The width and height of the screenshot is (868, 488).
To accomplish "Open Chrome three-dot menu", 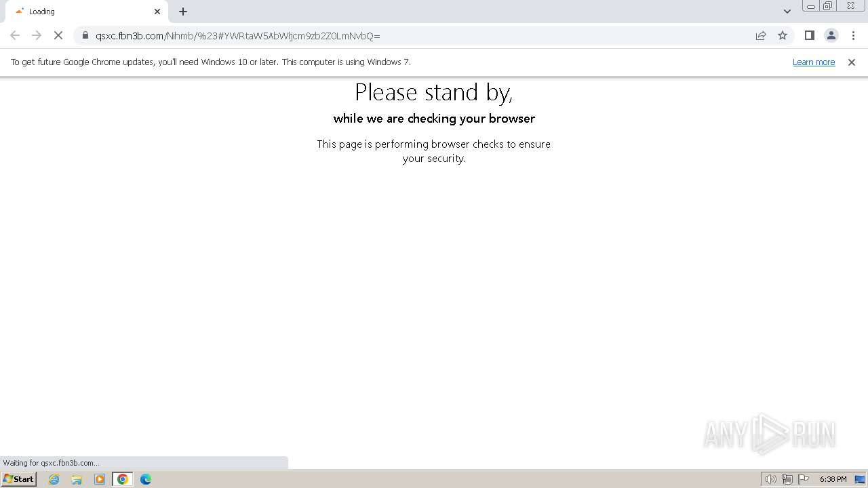I will [x=853, y=35].
